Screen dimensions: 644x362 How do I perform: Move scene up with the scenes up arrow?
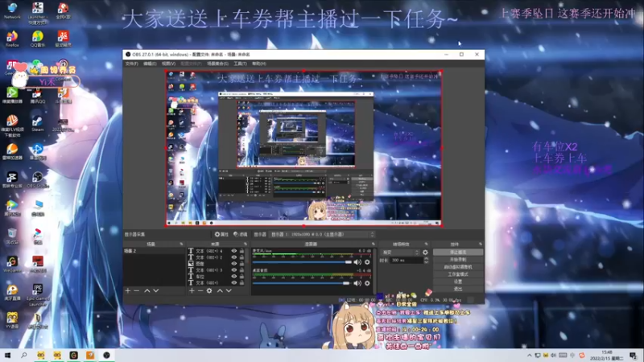click(147, 290)
